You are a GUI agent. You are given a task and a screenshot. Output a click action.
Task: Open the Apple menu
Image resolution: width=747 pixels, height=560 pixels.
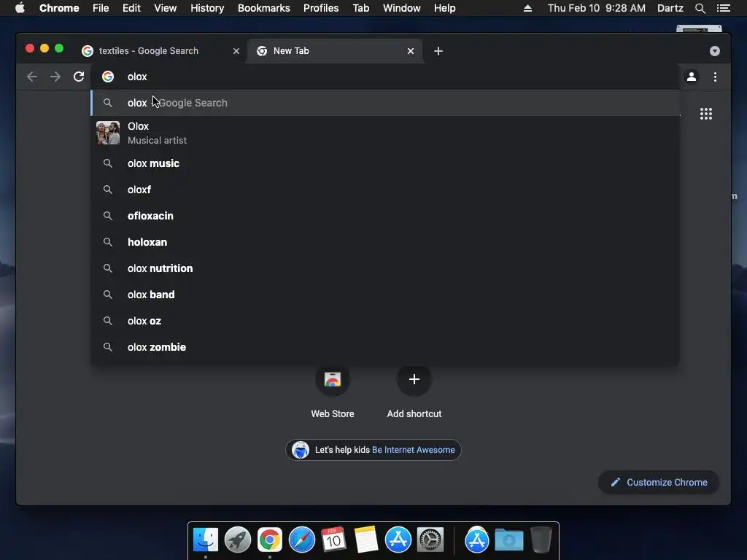[x=20, y=8]
